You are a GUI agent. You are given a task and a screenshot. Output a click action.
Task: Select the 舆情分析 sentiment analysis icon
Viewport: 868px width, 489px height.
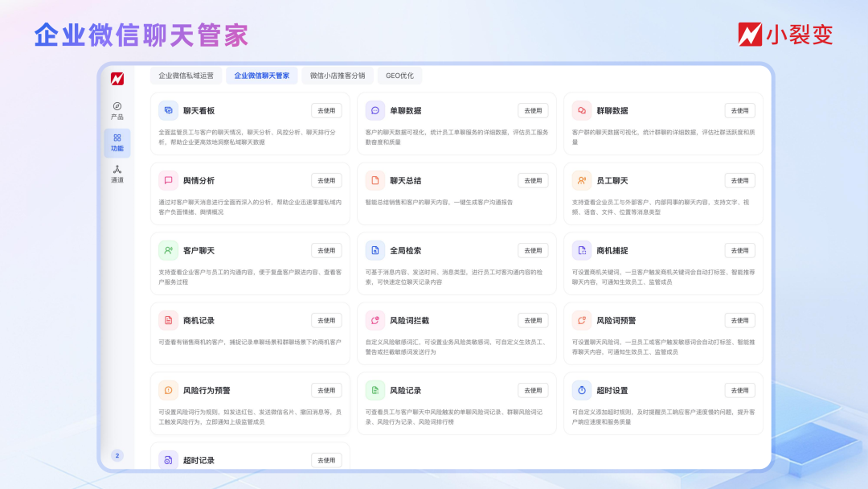coord(169,179)
